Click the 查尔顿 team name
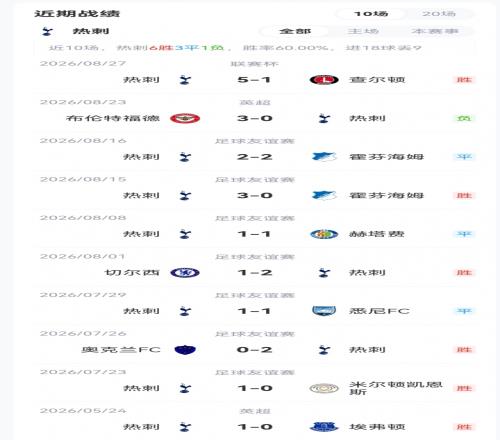This screenshot has height=440, width=500. (377, 80)
